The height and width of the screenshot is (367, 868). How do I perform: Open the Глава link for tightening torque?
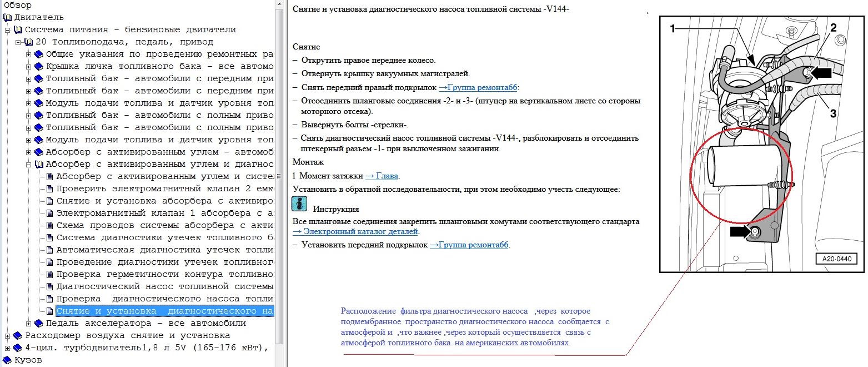[382, 176]
